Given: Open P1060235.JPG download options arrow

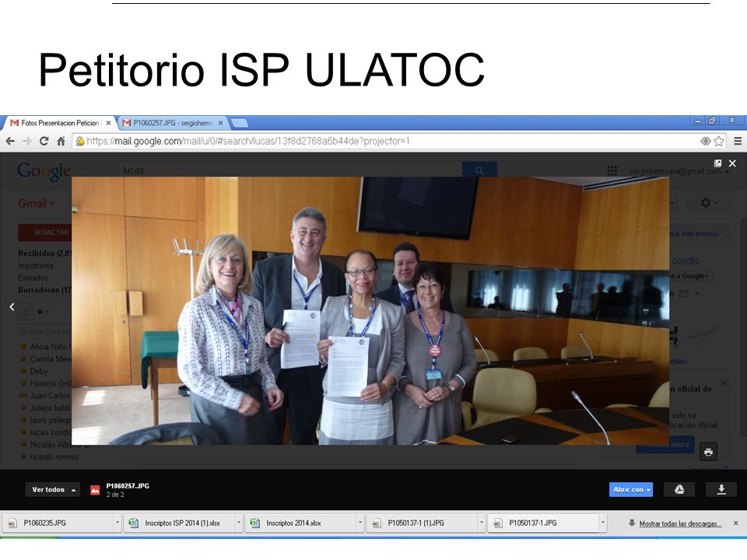Looking at the screenshot, I should click(x=117, y=523).
